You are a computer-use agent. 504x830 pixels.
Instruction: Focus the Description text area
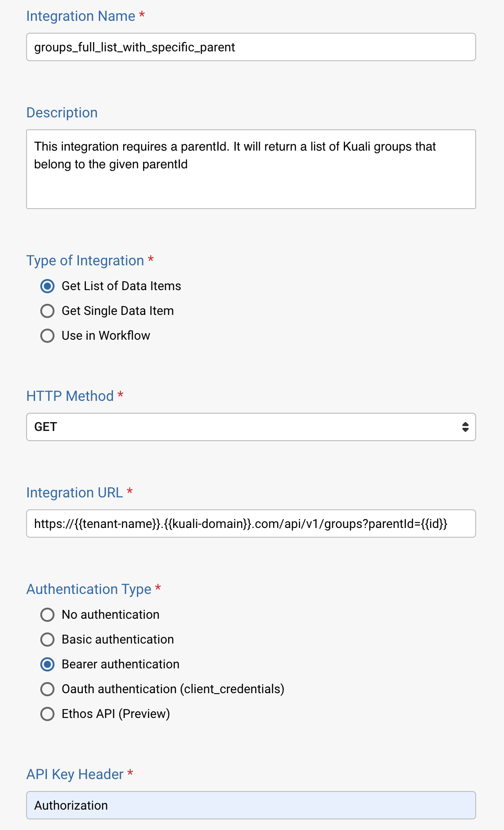[251, 169]
